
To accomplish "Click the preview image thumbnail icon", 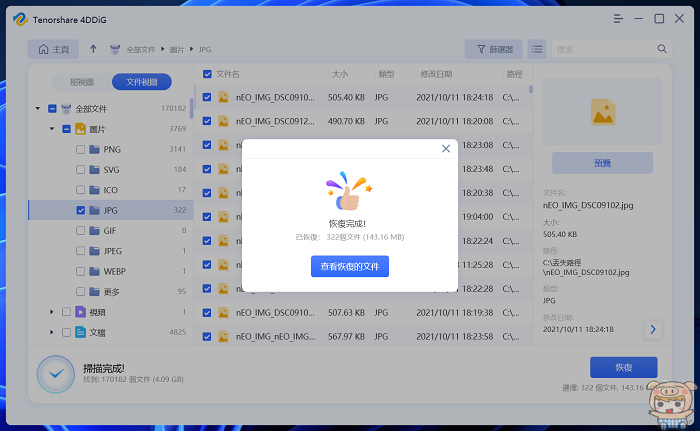I will (x=602, y=111).
